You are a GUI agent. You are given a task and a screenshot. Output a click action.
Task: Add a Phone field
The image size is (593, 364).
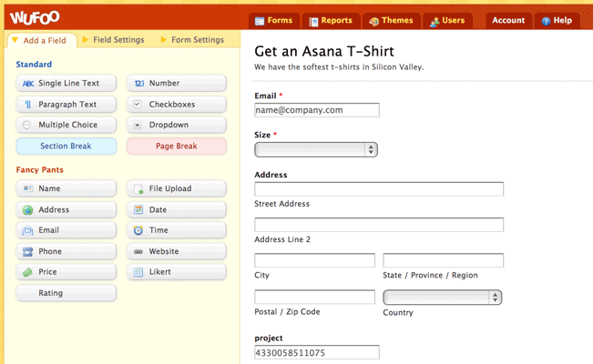click(x=66, y=251)
